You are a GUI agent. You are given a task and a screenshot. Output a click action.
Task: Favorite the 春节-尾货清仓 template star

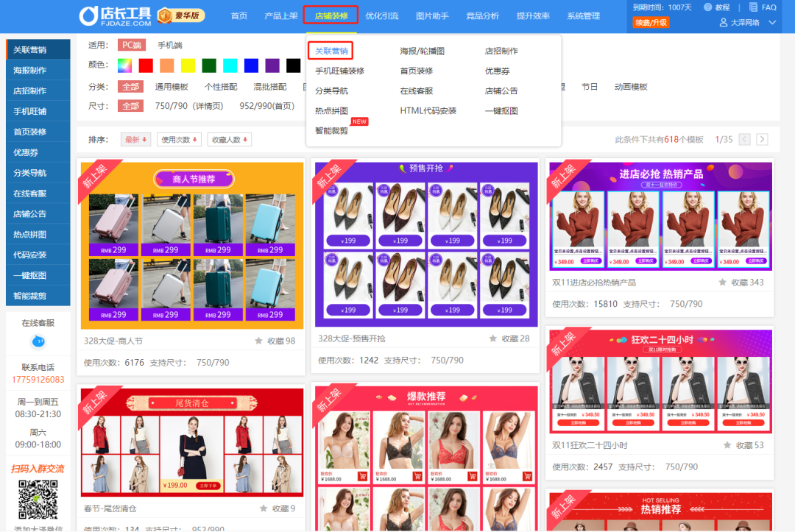click(264, 508)
